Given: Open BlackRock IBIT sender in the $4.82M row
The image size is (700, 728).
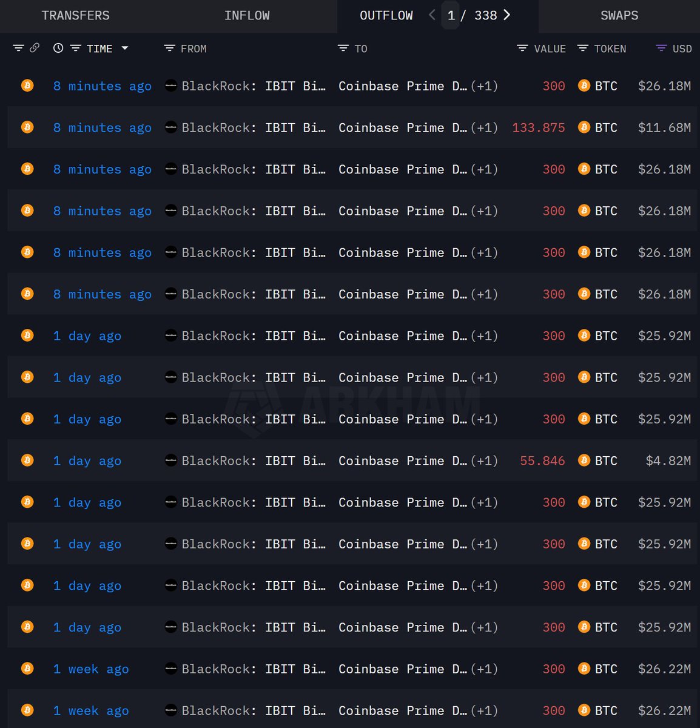Looking at the screenshot, I should [254, 461].
